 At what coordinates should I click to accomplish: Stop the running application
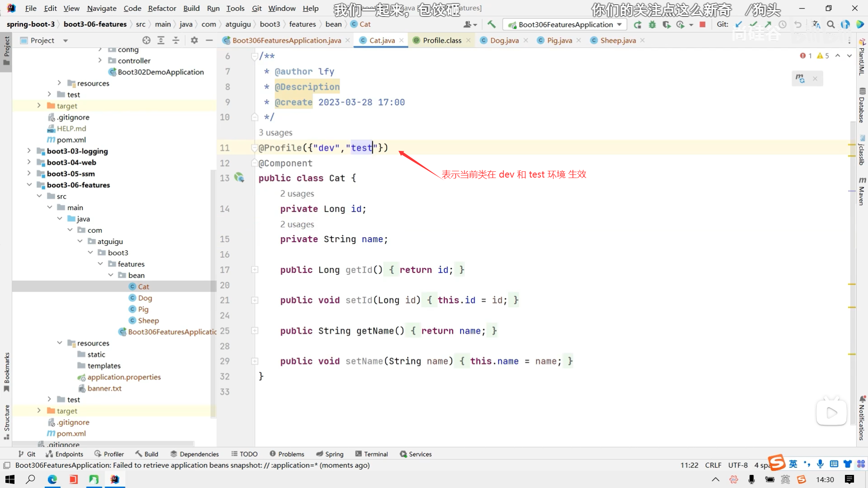(x=702, y=24)
